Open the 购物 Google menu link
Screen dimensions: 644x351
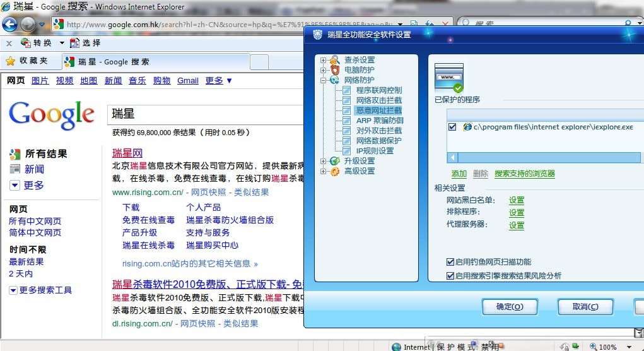[161, 81]
